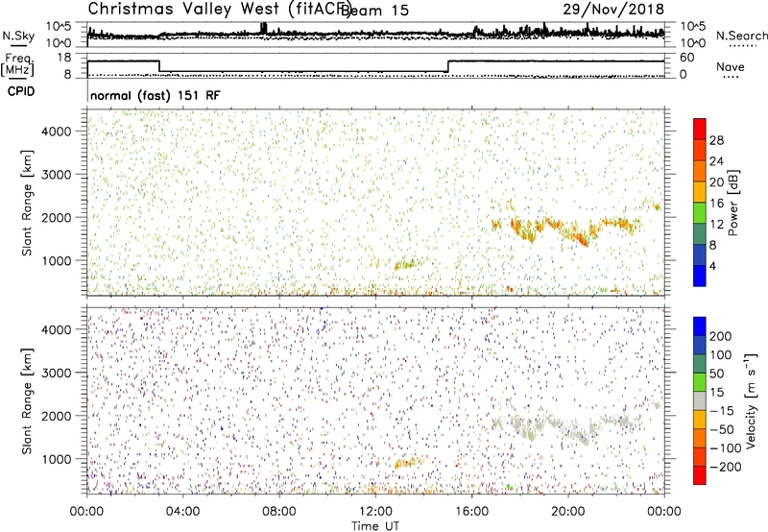
Task: Click the 'Beam 15' label
Action: pos(375,11)
